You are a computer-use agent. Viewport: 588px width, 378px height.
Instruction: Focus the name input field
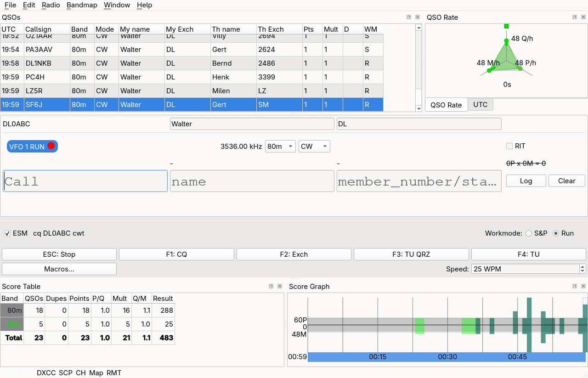point(252,181)
